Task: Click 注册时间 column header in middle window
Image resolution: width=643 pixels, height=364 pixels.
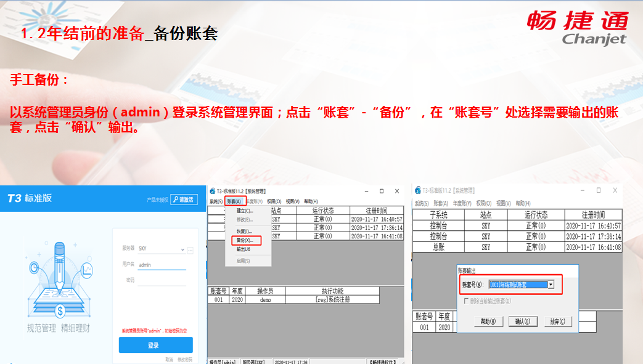Action: coord(377,210)
